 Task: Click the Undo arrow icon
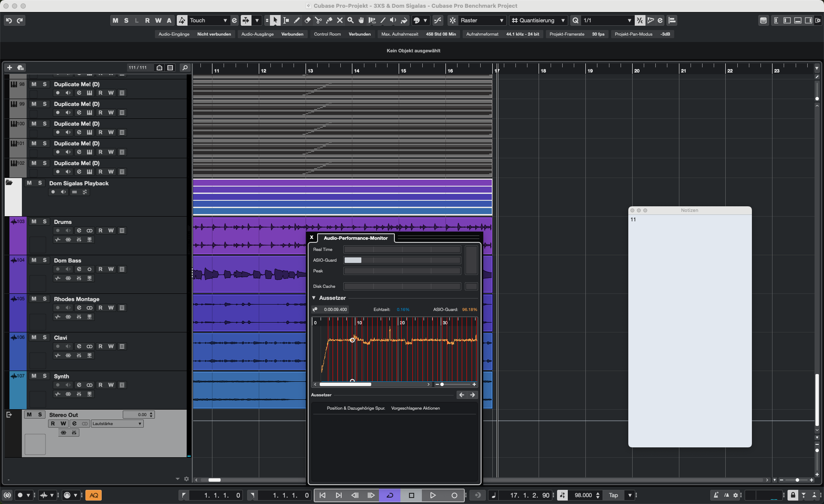[9, 20]
